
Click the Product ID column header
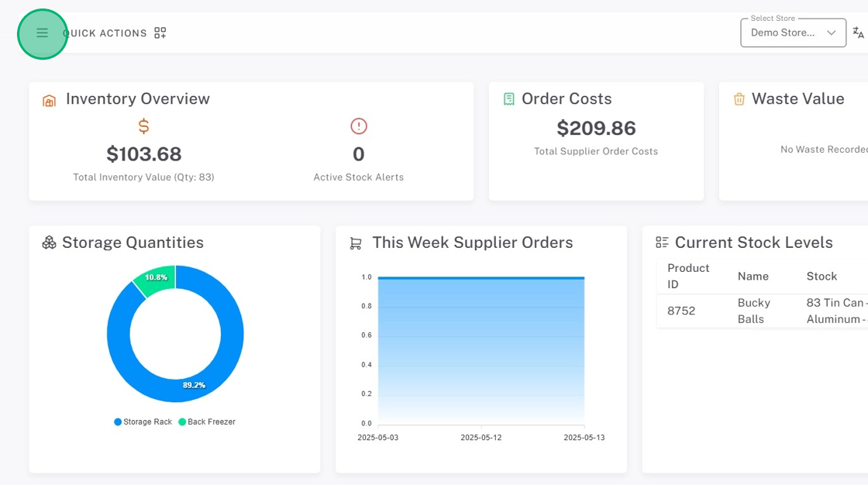[688, 276]
